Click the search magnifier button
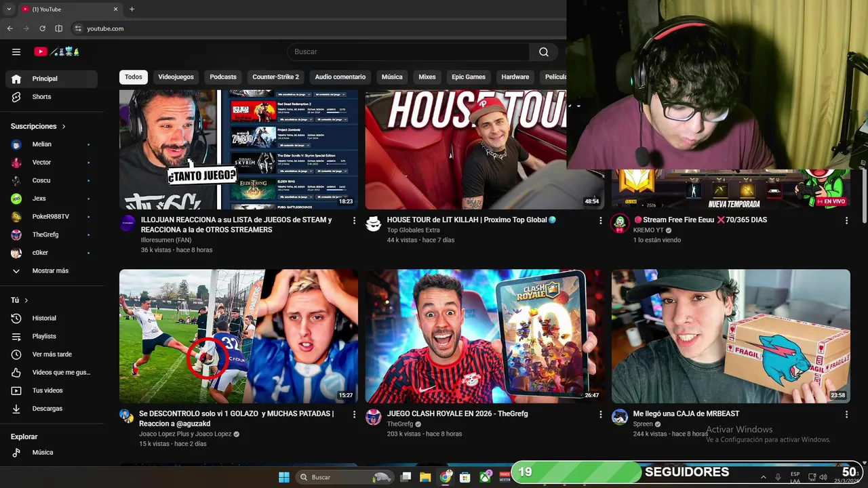Viewport: 868px width, 488px height. tap(543, 52)
